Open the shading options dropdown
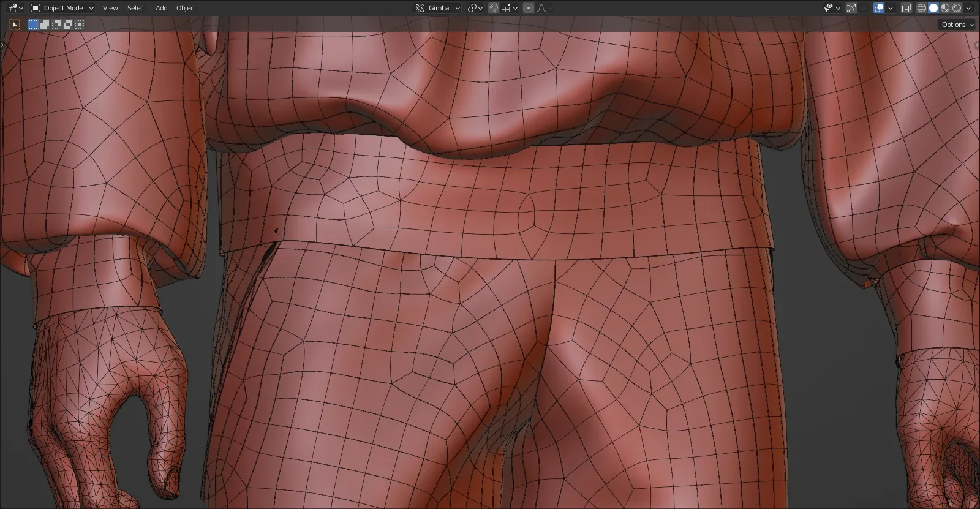Screen dimensions: 980x509 pyautogui.click(x=969, y=8)
